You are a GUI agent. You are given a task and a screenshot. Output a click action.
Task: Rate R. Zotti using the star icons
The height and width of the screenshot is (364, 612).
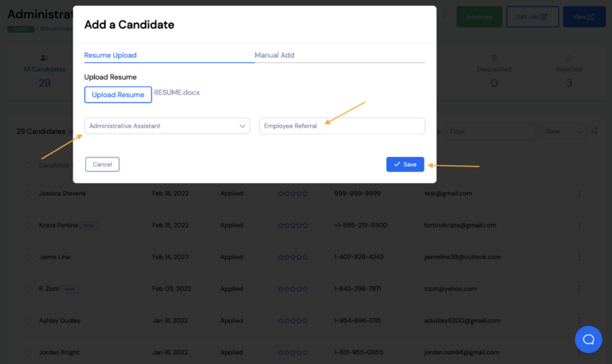click(292, 288)
